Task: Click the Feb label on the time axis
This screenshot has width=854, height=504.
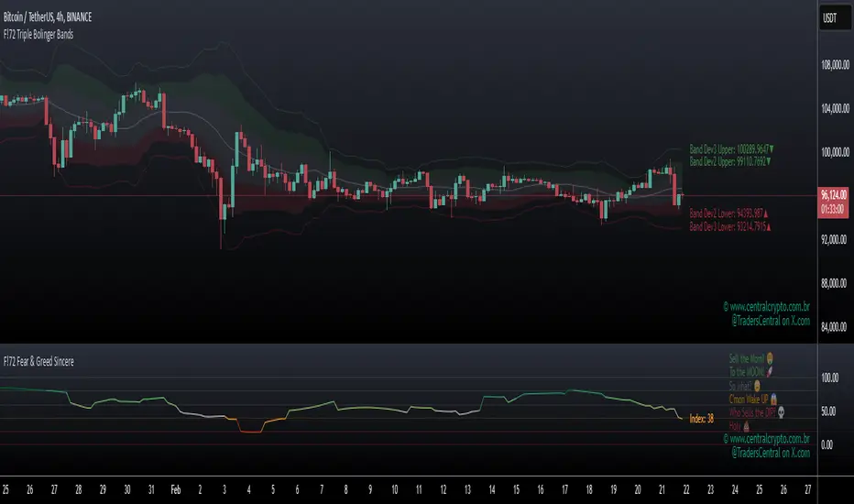Action: pyautogui.click(x=162, y=488)
